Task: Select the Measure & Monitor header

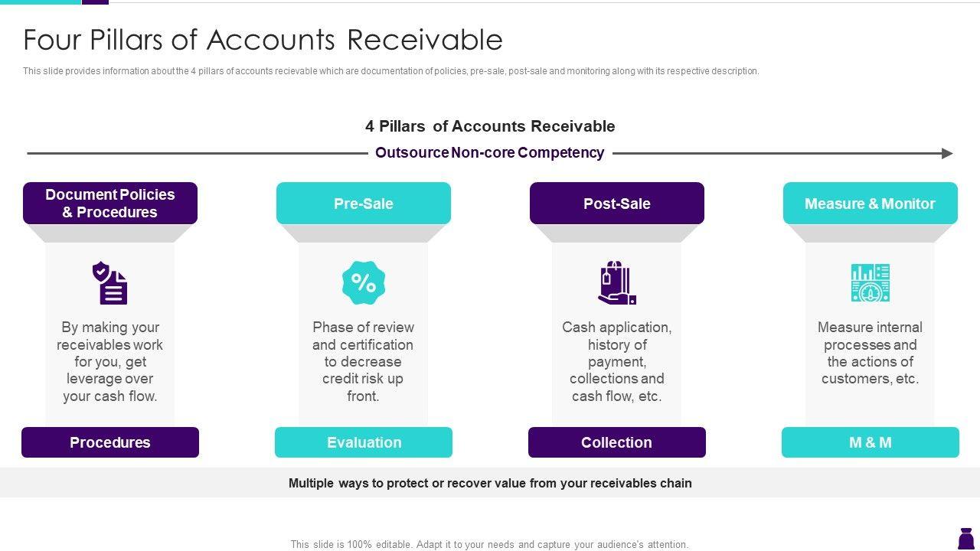Action: (870, 204)
